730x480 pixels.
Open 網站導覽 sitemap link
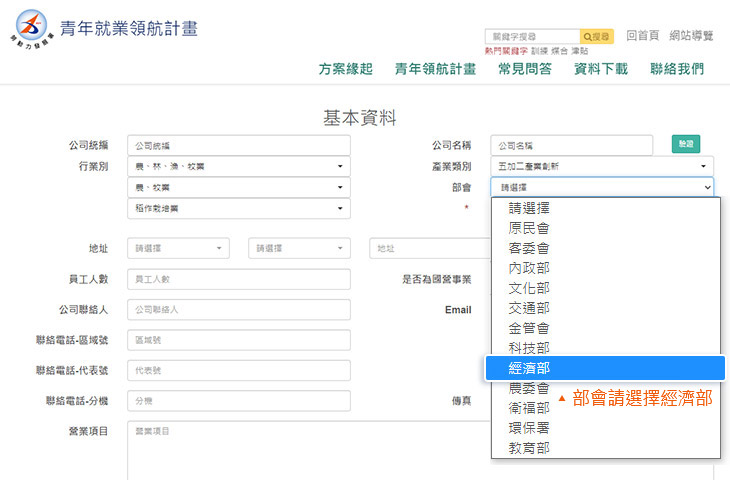tap(691, 35)
